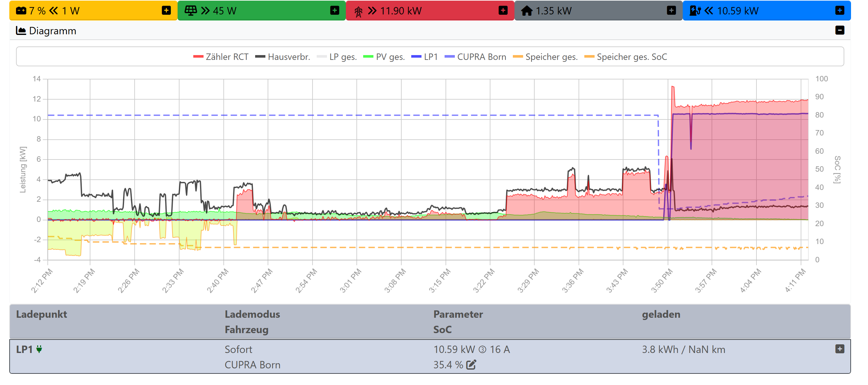Edit the SoC value with pencil icon

pyautogui.click(x=471, y=365)
